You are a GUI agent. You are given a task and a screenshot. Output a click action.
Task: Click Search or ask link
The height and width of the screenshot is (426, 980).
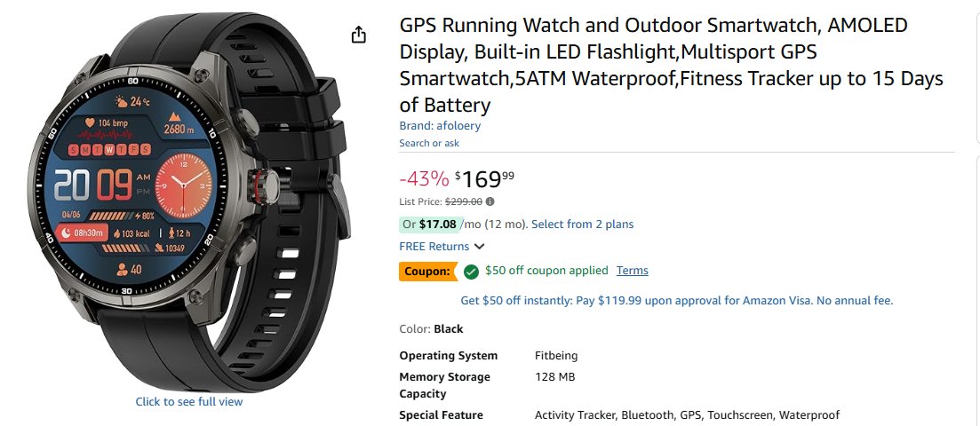pos(429,143)
